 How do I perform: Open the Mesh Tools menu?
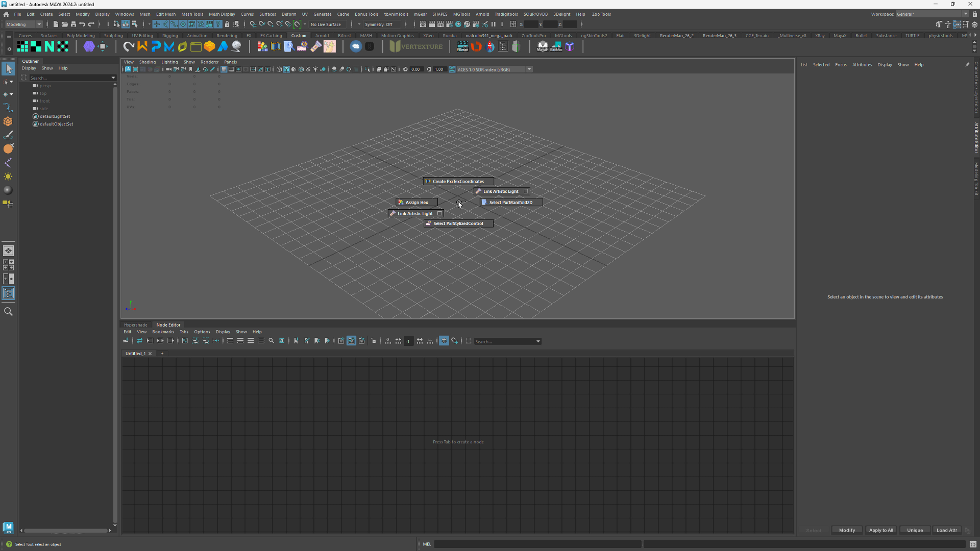coord(192,14)
